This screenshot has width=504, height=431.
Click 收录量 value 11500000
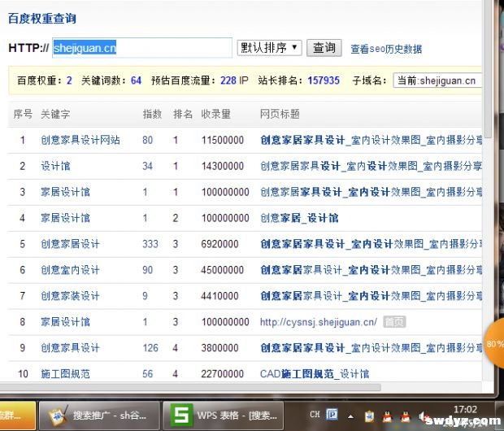(x=223, y=140)
